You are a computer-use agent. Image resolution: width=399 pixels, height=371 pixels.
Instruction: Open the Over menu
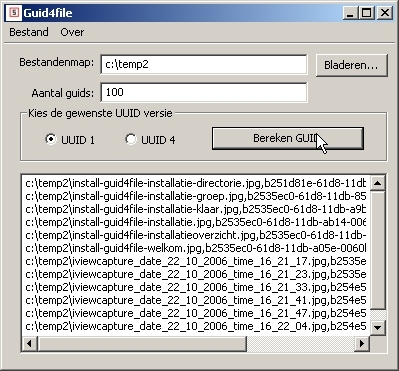point(72,32)
